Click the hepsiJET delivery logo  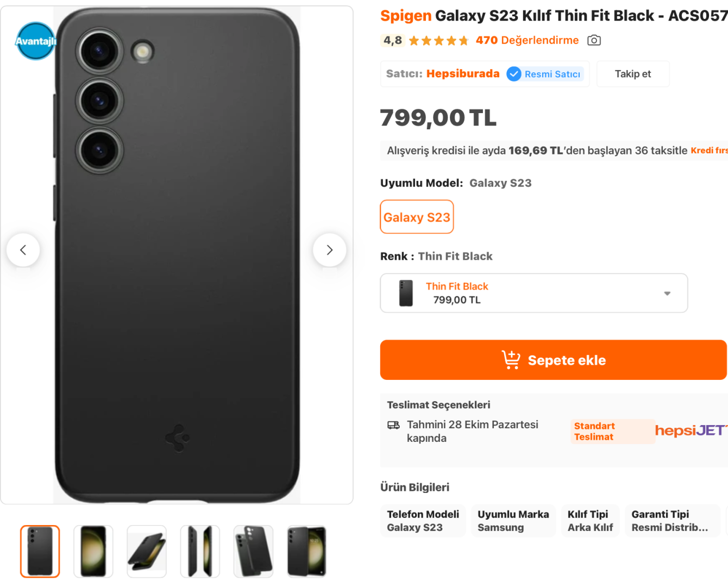click(x=690, y=430)
